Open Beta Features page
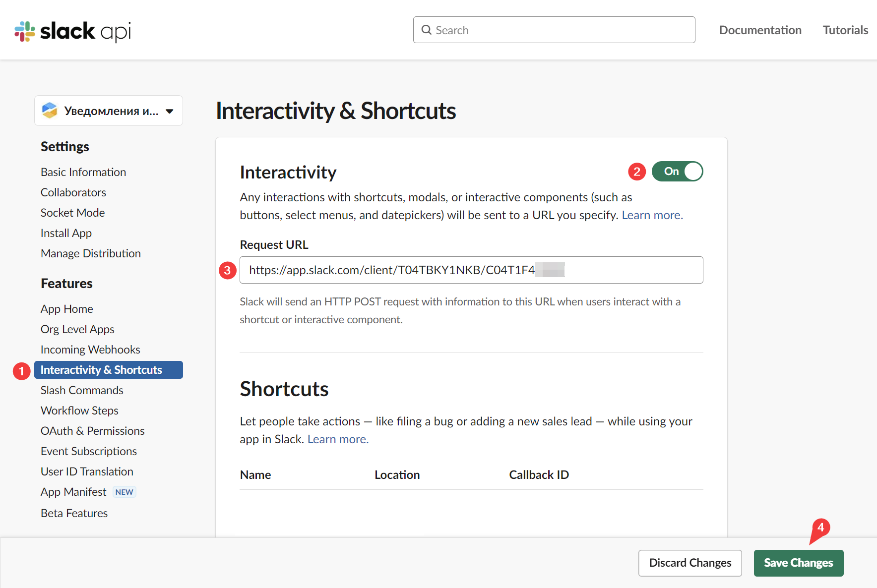Image resolution: width=877 pixels, height=588 pixels. click(74, 513)
